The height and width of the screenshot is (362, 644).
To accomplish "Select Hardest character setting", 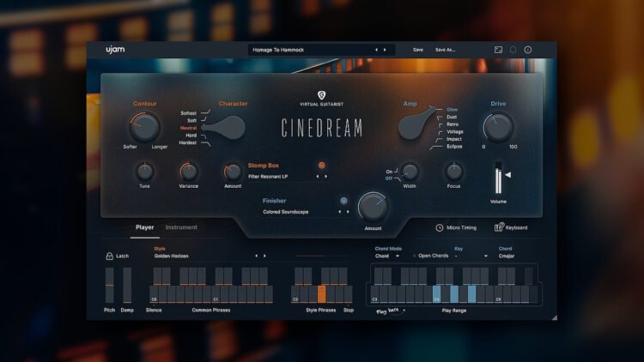I will (188, 143).
